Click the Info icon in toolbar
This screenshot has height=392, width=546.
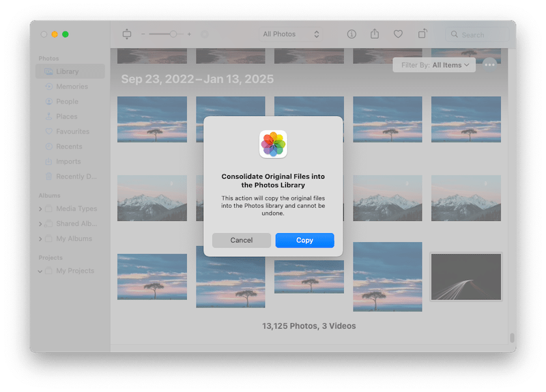coord(351,34)
